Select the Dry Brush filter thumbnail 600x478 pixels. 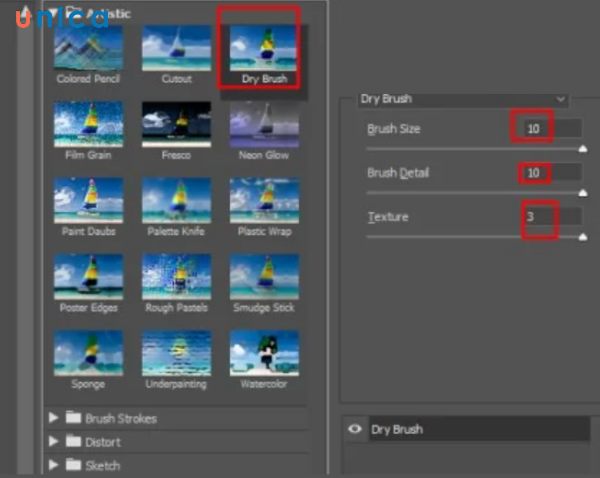(263, 48)
